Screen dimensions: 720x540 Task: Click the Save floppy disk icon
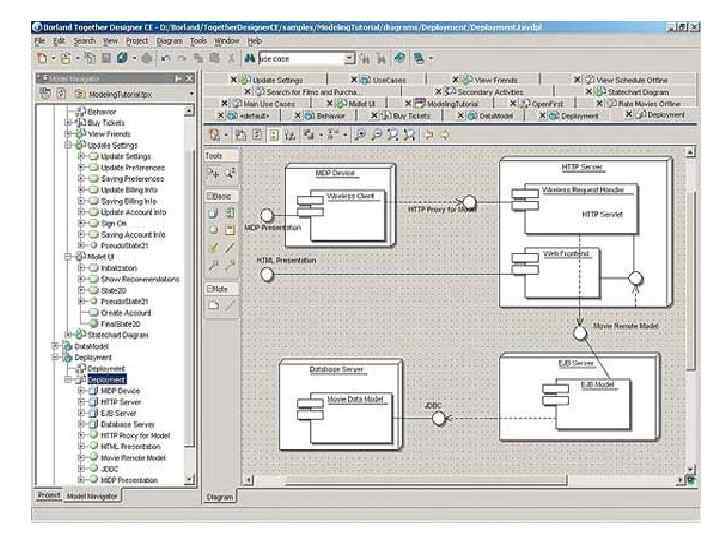point(106,58)
